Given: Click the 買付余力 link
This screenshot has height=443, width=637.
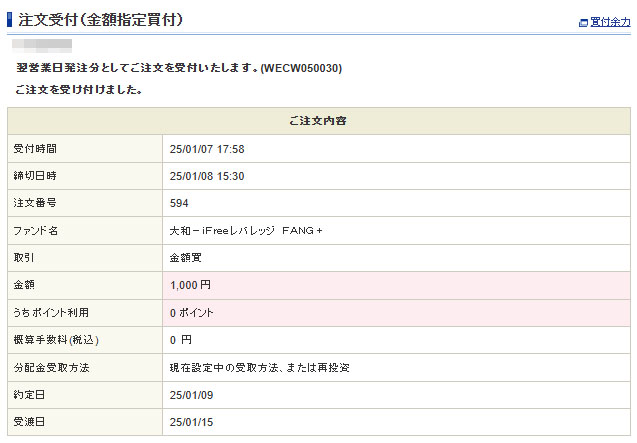Looking at the screenshot, I should pyautogui.click(x=610, y=22).
